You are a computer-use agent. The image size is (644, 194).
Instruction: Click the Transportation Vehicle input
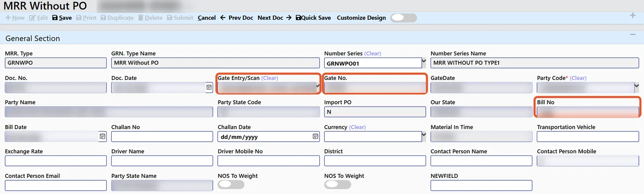click(x=588, y=137)
